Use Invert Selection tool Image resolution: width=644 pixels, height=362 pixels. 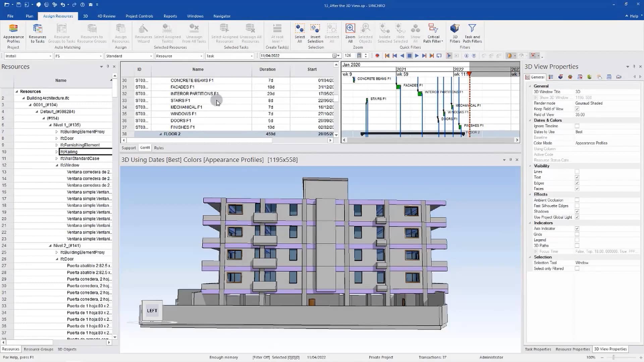pyautogui.click(x=315, y=34)
